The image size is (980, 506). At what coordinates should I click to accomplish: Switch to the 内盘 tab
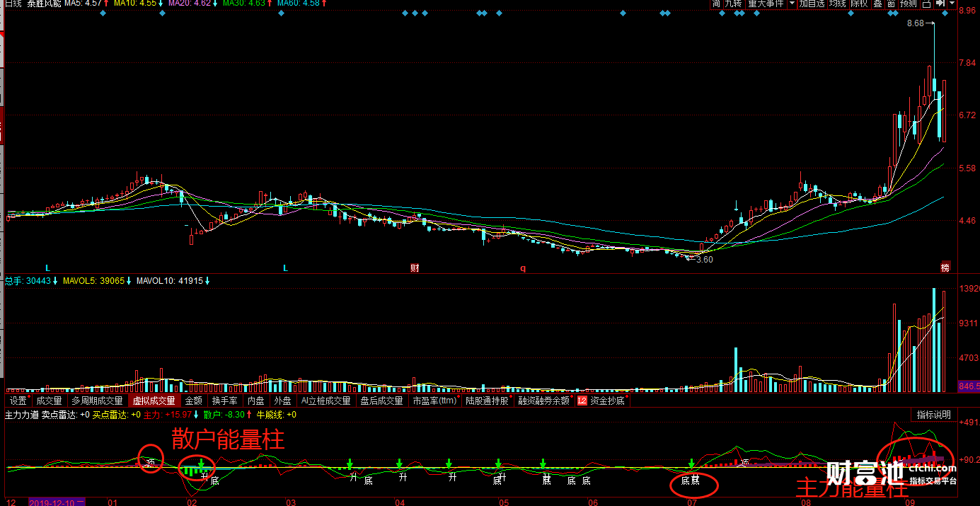(255, 401)
